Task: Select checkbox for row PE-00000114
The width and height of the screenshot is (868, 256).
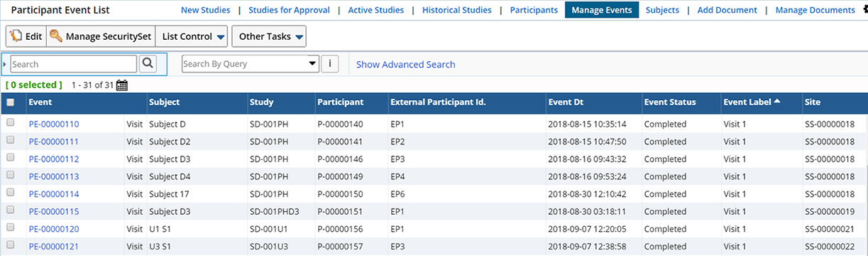Action: (10, 193)
